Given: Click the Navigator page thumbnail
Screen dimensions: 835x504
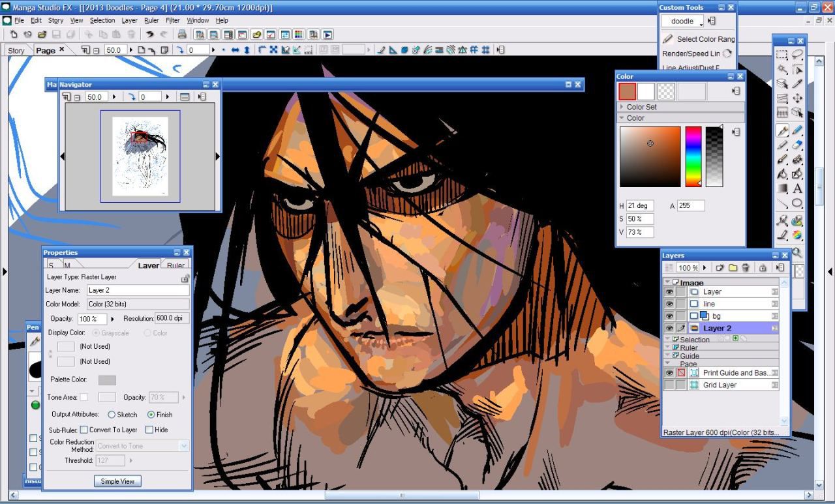Looking at the screenshot, I should [140, 156].
